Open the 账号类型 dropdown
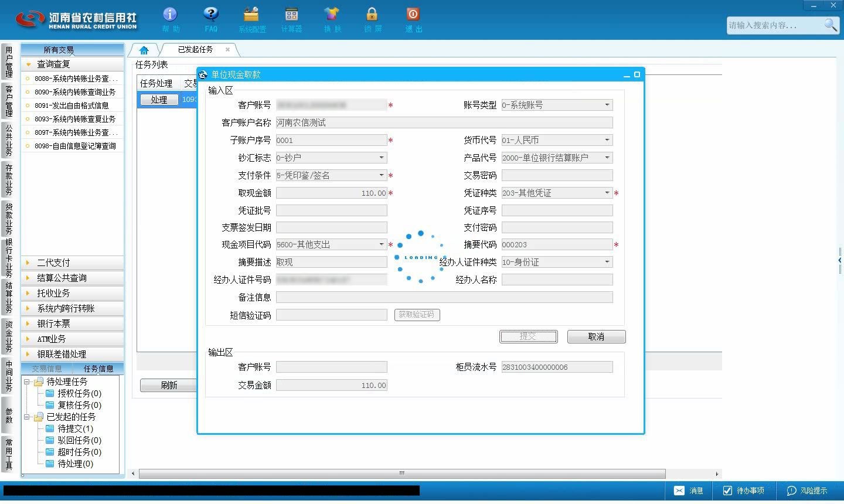Image resolution: width=844 pixels, height=504 pixels. (607, 105)
